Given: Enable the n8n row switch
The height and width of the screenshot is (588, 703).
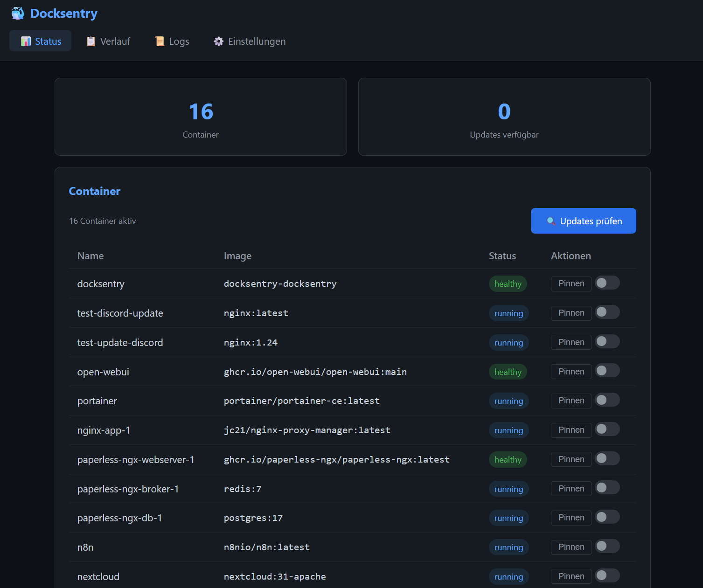Looking at the screenshot, I should point(607,546).
